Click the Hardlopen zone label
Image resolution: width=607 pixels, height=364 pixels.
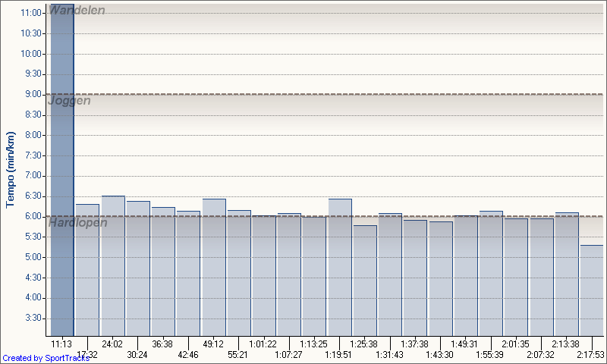pyautogui.click(x=77, y=223)
